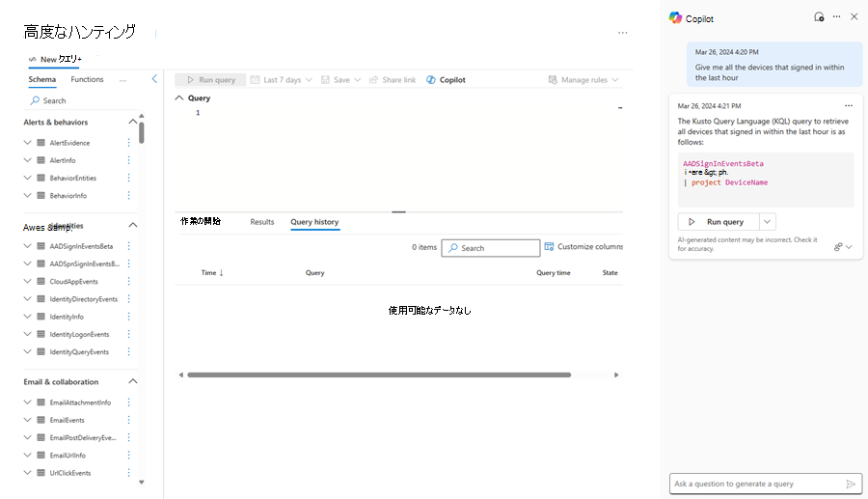This screenshot has width=868, height=499.
Task: Open EmailAttachmentInfo more options menu
Action: click(x=129, y=402)
